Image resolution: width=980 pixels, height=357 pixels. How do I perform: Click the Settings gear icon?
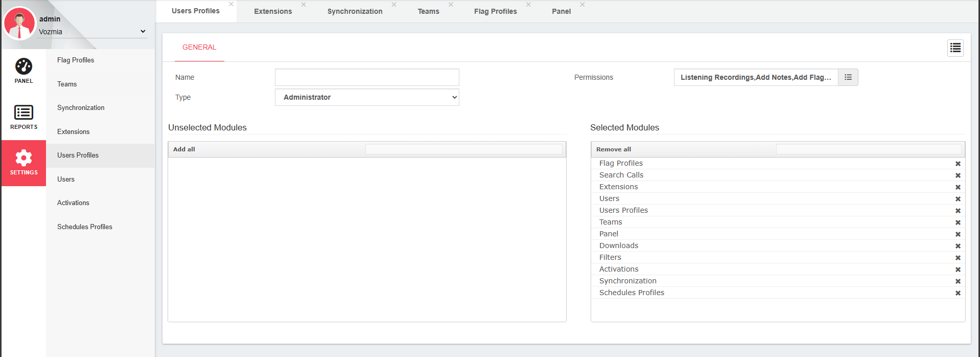pos(24,158)
